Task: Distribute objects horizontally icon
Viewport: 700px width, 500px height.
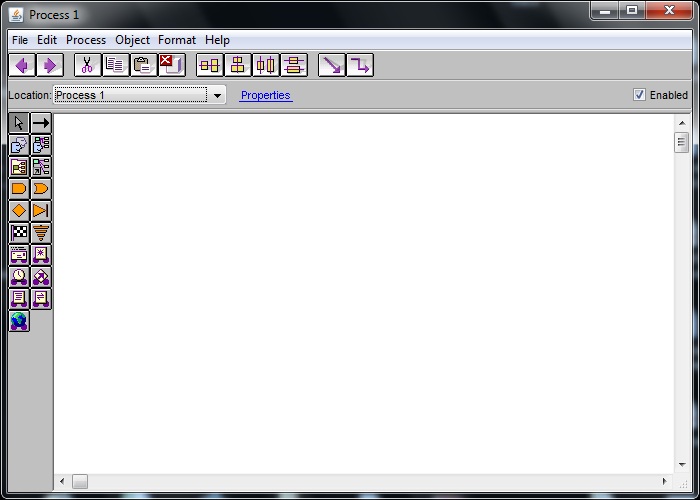Action: coord(266,66)
